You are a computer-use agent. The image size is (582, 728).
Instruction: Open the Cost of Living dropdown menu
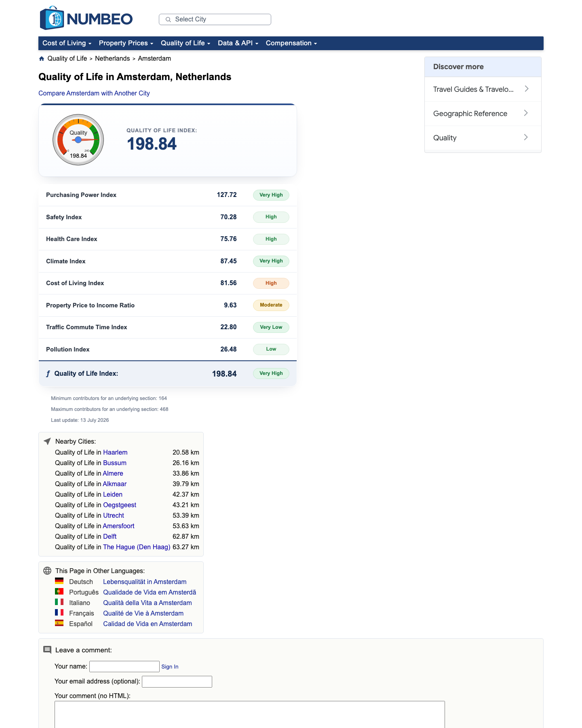(x=67, y=43)
